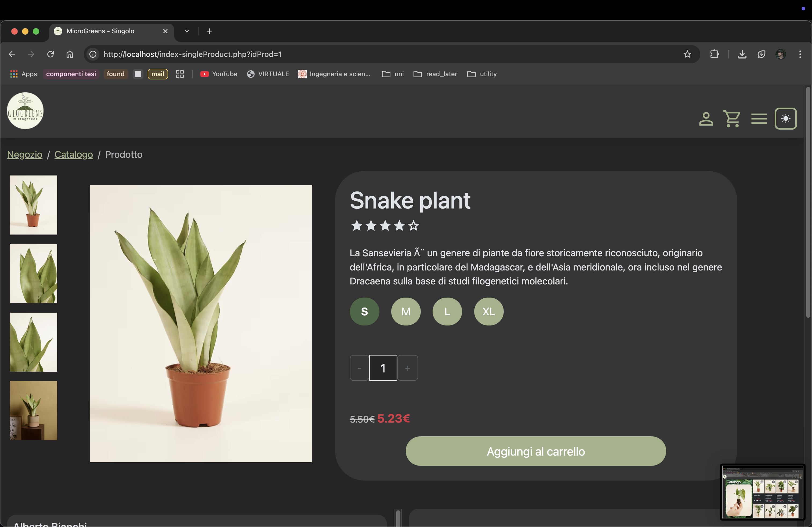Bookmark this page with star icon

687,54
